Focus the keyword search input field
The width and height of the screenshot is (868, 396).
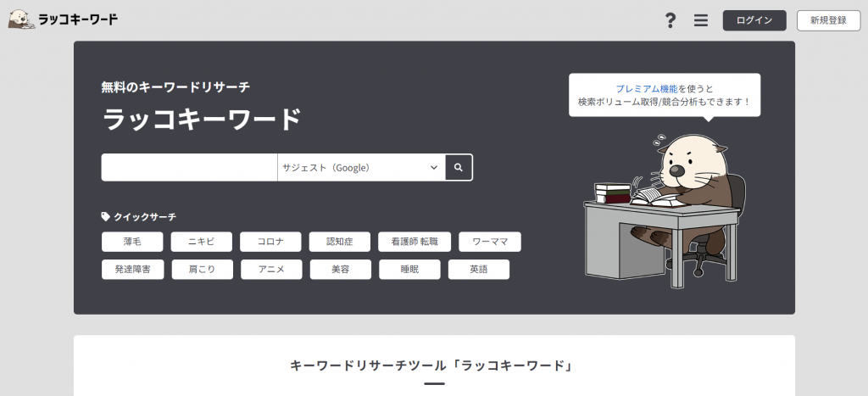(x=189, y=167)
